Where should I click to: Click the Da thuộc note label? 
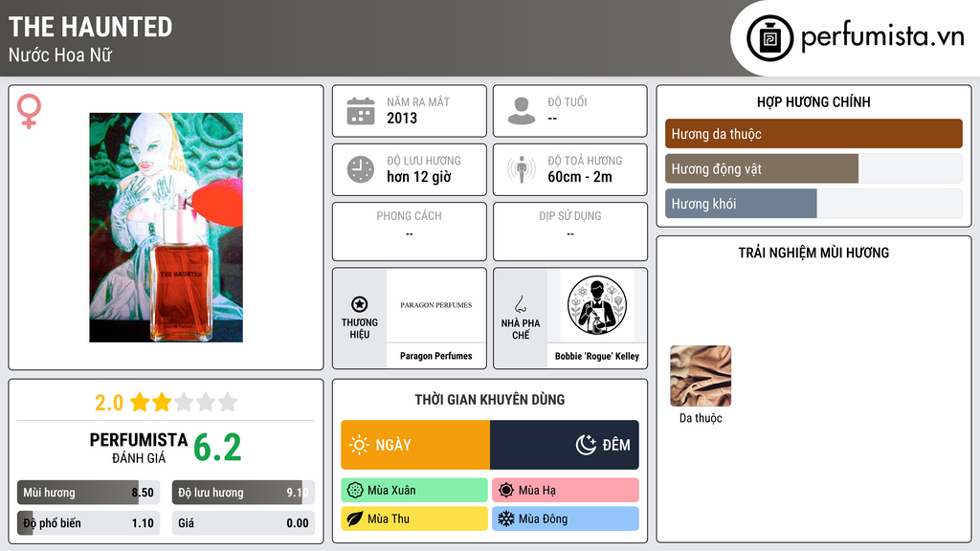(x=701, y=419)
